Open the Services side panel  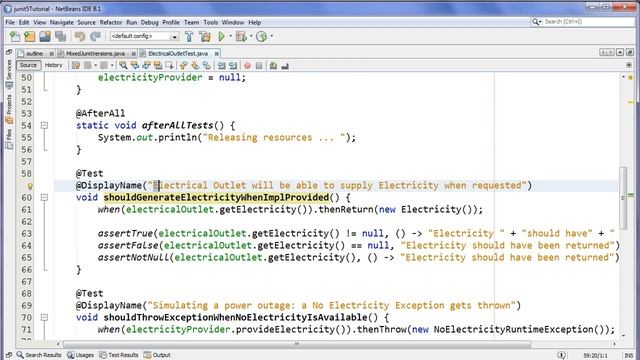coord(9,75)
